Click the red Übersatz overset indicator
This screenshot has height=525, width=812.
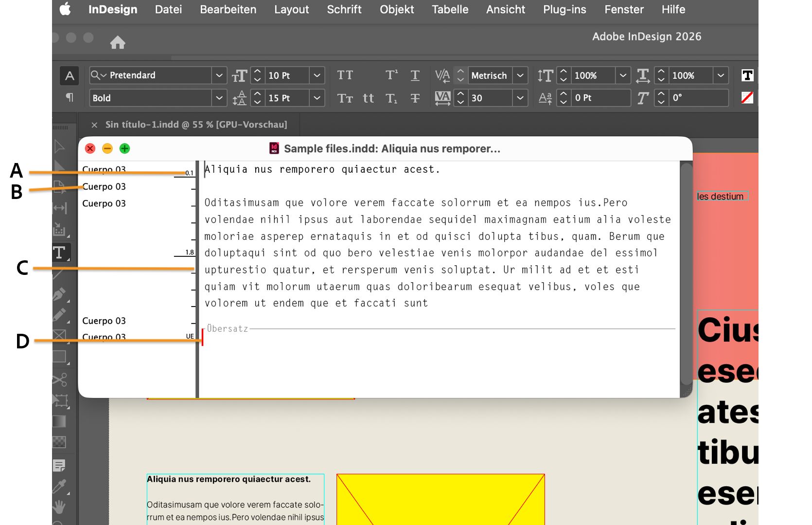[x=203, y=337]
